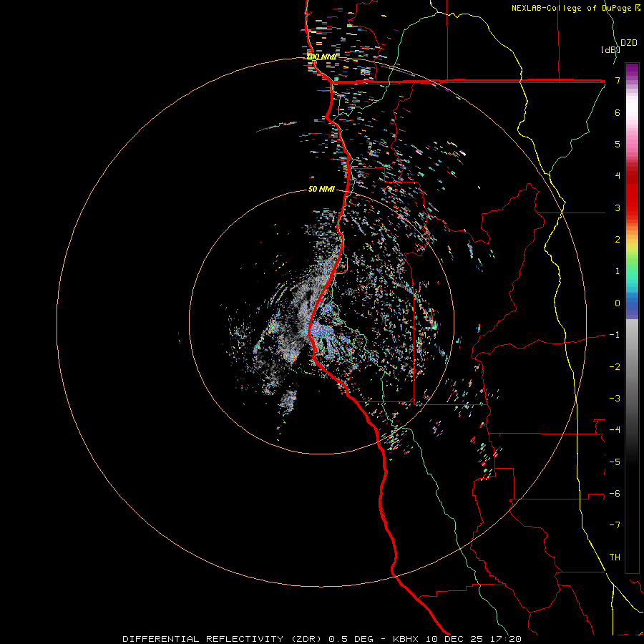Click the [dB] units label
The image size is (644, 644).
(610, 49)
